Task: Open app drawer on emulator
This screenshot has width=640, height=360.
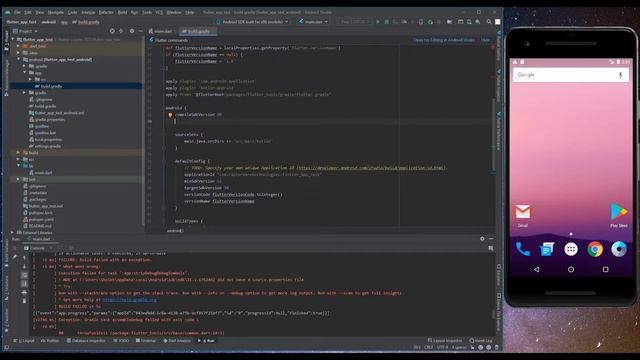Action: pos(571,249)
